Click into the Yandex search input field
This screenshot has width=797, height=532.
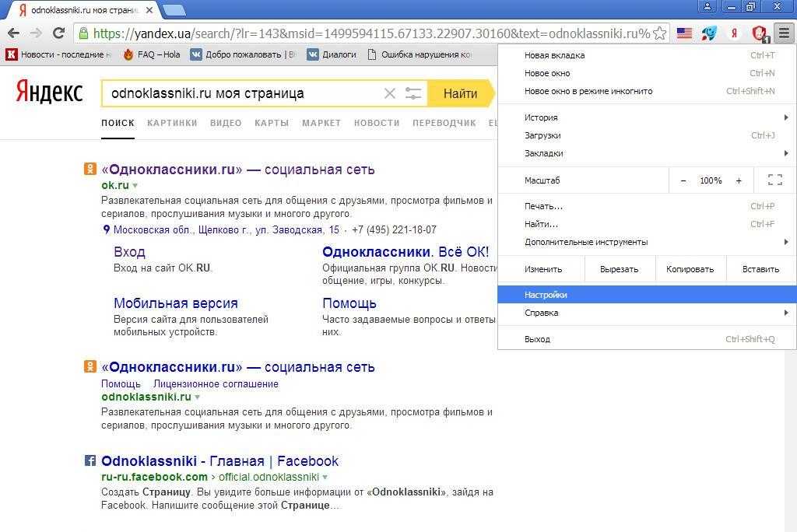pyautogui.click(x=241, y=93)
